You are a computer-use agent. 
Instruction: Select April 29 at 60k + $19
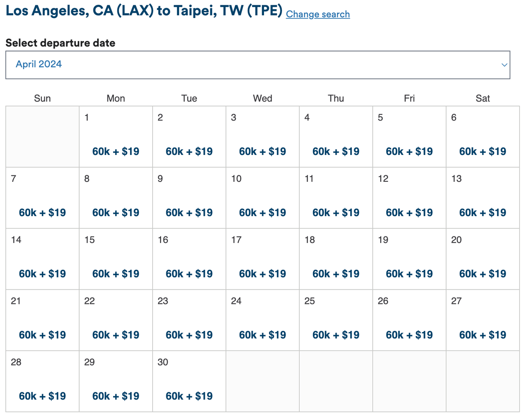tap(116, 396)
